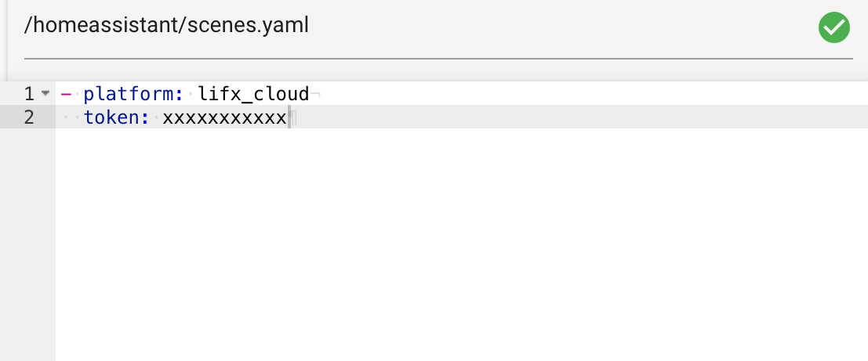Click the divider line under the file path

pyautogui.click(x=438, y=57)
